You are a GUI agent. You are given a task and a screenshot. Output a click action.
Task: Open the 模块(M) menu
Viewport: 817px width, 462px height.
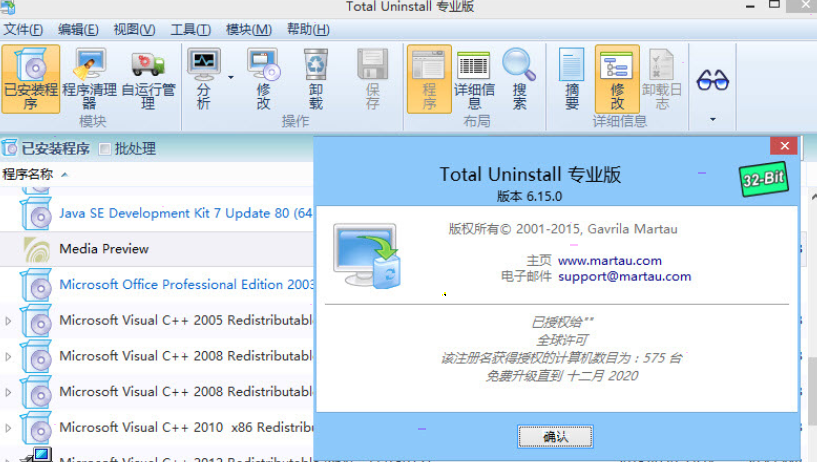tap(249, 30)
